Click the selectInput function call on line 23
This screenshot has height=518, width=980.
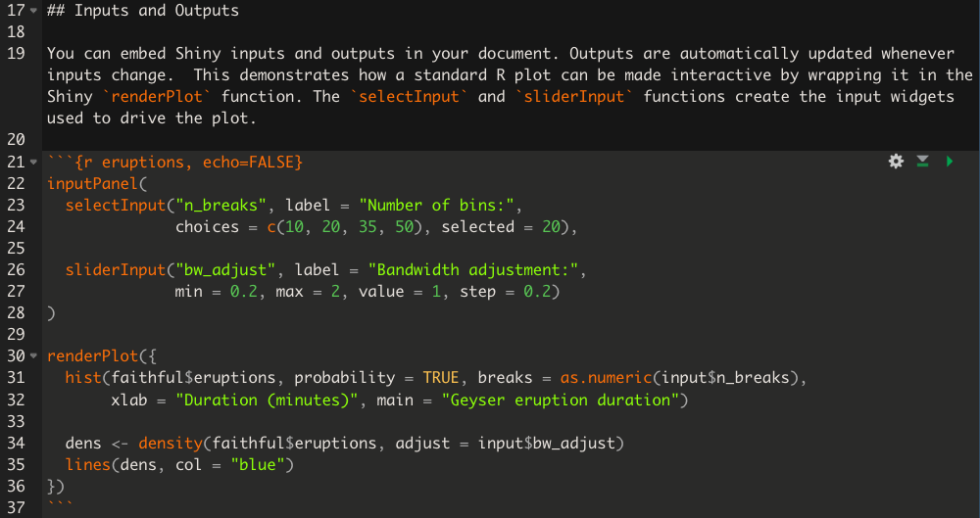[x=116, y=205]
